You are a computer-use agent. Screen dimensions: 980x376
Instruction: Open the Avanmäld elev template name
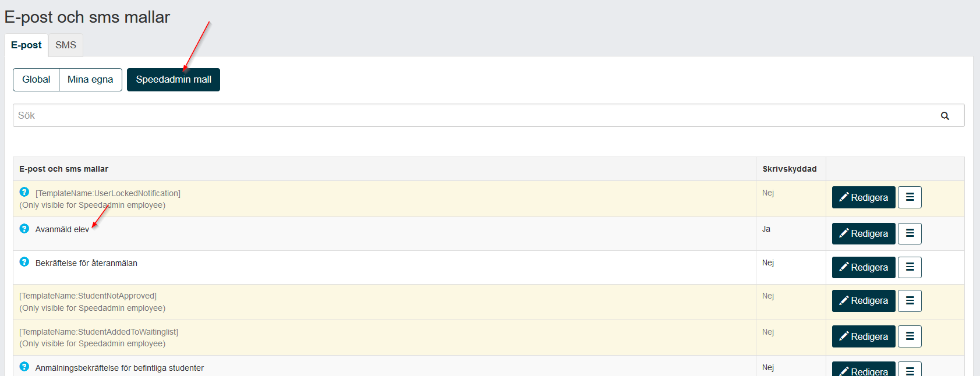[x=62, y=229]
